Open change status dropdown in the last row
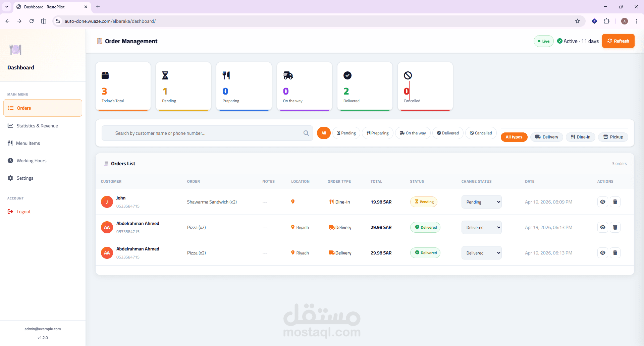Viewport: 644px width, 346px height. click(482, 253)
